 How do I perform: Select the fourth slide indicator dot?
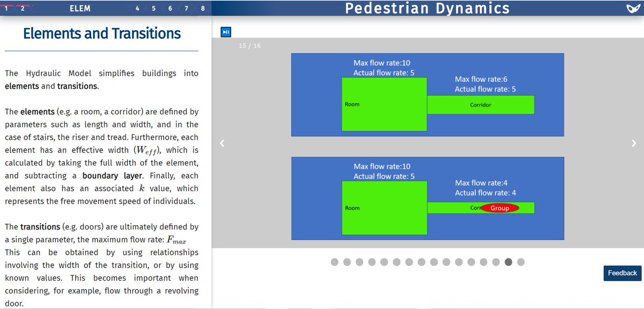click(x=372, y=262)
